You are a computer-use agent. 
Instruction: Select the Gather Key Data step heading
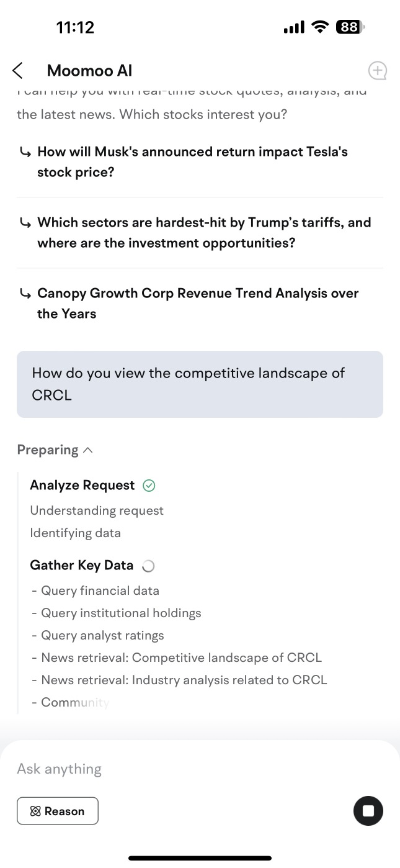coord(81,565)
